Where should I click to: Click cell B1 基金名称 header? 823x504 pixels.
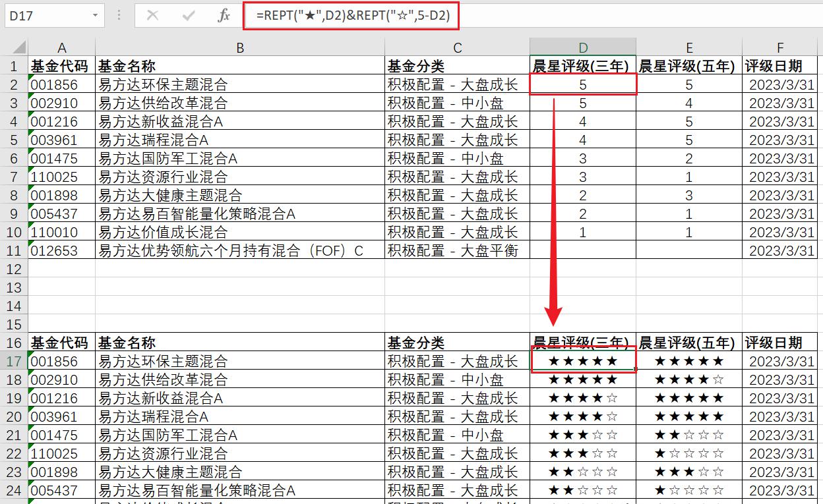tap(240, 66)
